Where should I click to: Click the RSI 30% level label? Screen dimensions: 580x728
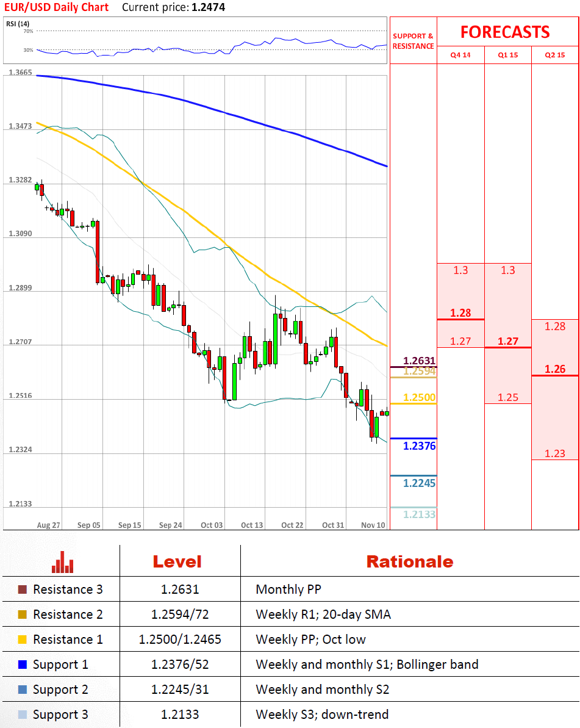click(28, 49)
